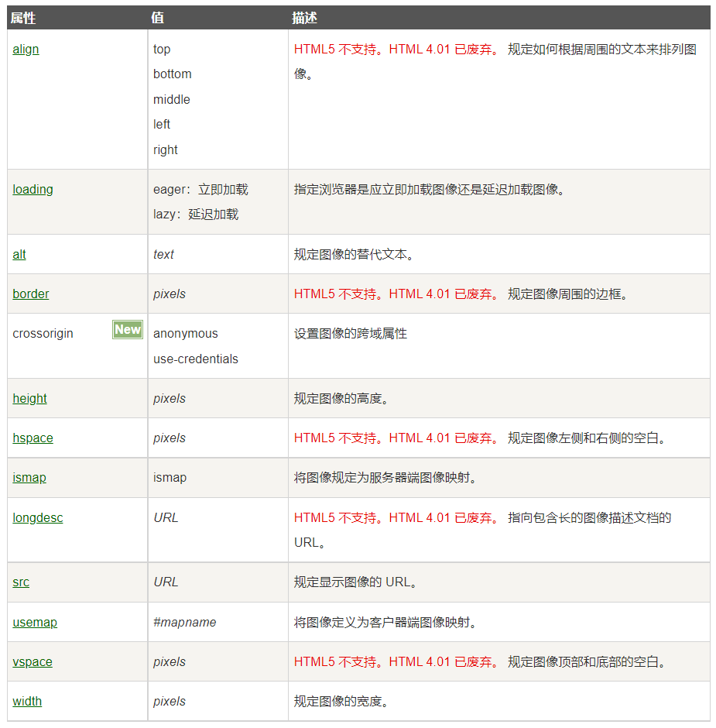716x728 pixels.
Task: Open the ismap attribute link
Action: coord(29,477)
